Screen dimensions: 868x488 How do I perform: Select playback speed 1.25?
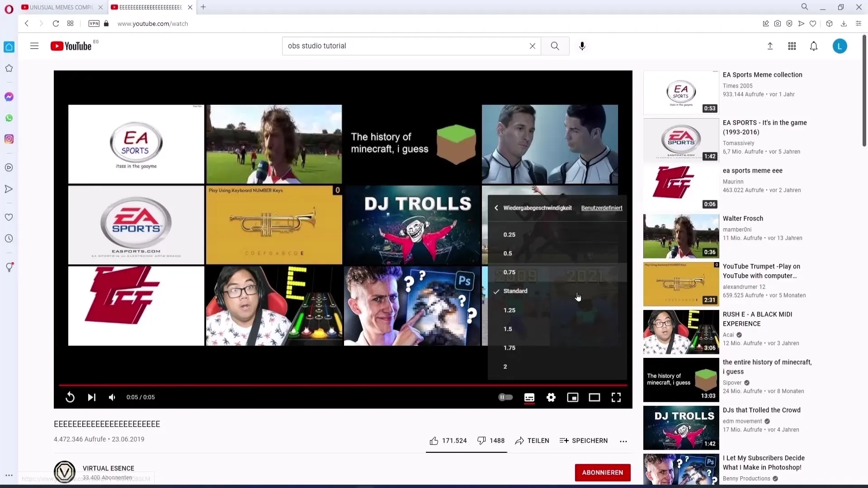tap(557, 310)
